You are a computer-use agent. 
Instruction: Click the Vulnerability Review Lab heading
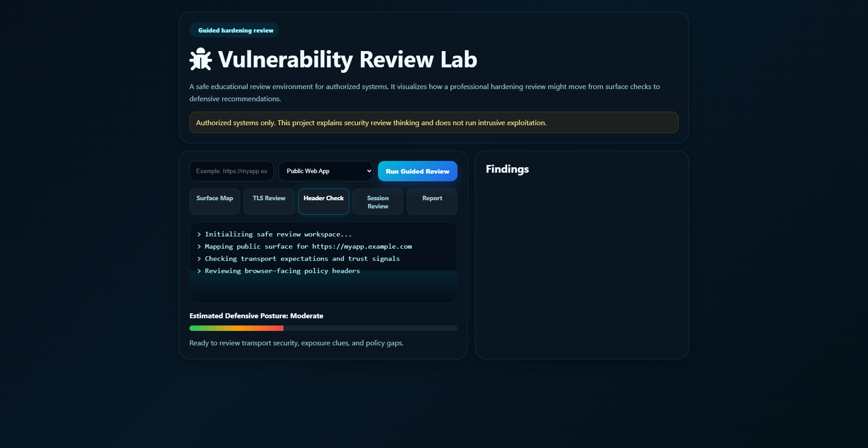347,59
